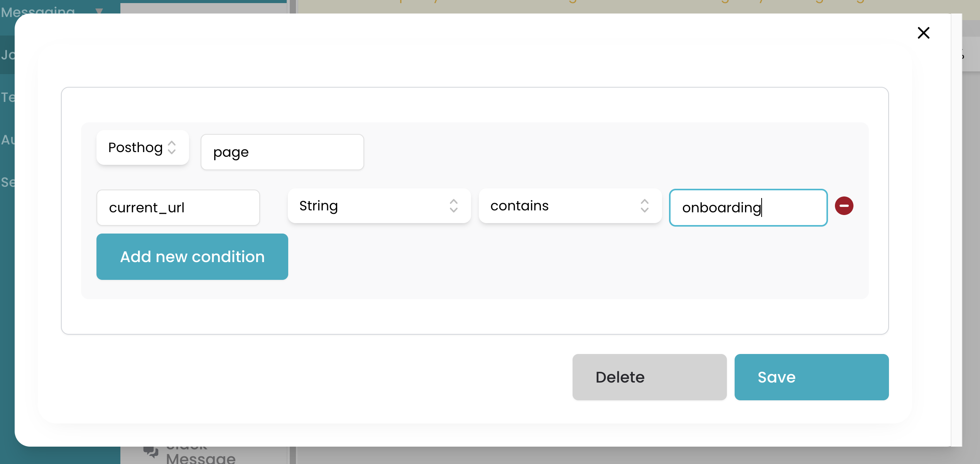Select the partially hidden 'Au' sidebar item
Viewport: 980px width, 464px height.
7,139
